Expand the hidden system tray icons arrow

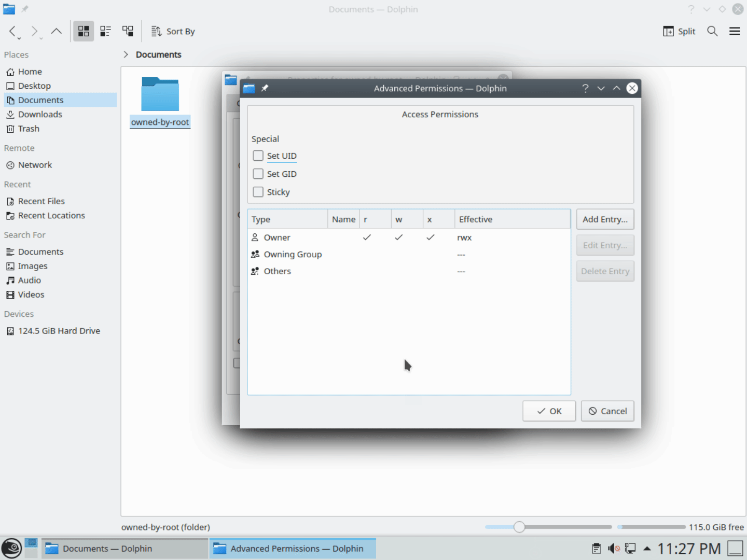[x=647, y=549]
